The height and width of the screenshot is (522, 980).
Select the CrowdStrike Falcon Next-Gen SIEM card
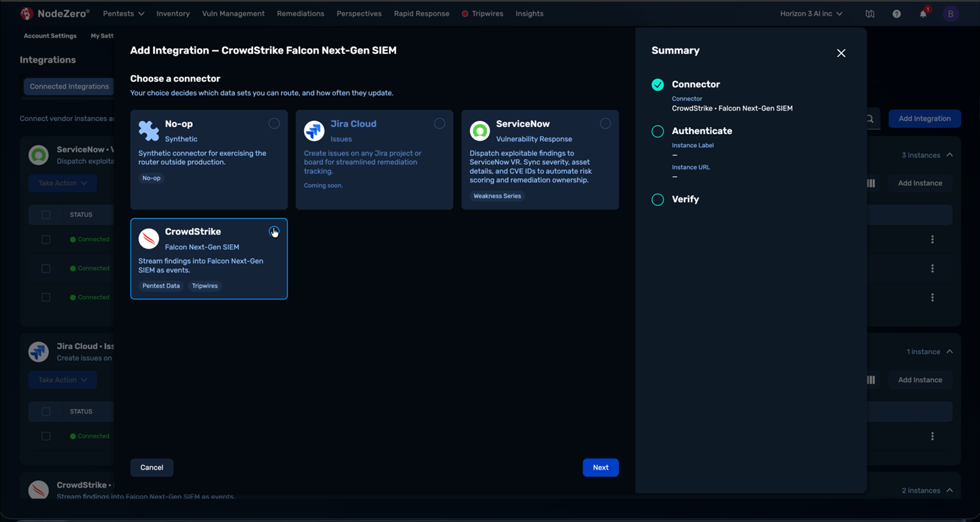point(209,258)
